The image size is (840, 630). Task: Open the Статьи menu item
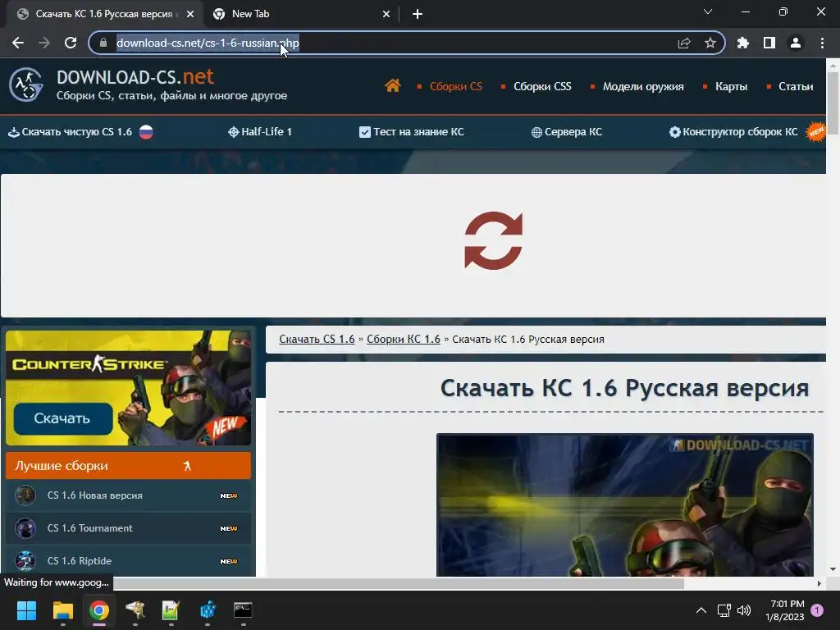pyautogui.click(x=796, y=86)
